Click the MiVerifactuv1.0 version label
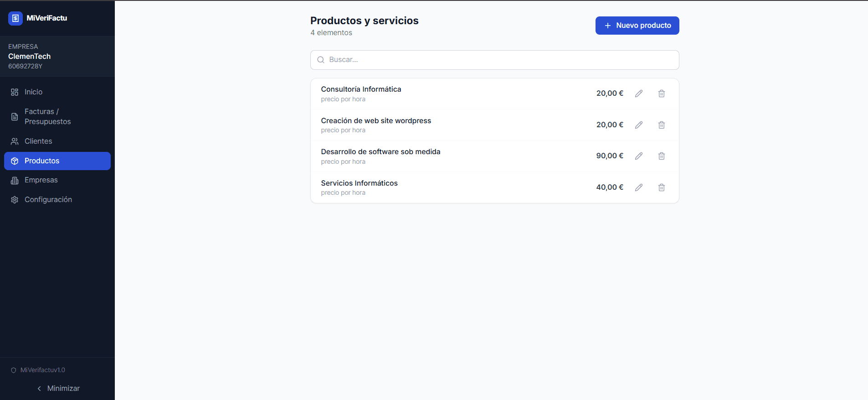Screen dimensions: 868x400 pos(43,370)
